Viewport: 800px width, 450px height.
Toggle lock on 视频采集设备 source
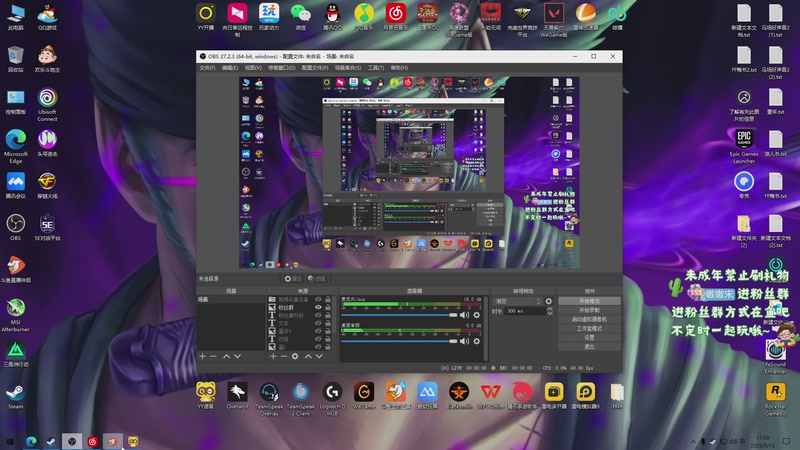click(328, 299)
